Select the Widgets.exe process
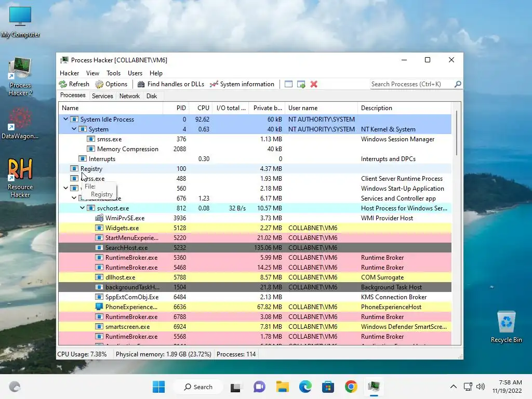Image resolution: width=532 pixels, height=399 pixels. point(255,228)
